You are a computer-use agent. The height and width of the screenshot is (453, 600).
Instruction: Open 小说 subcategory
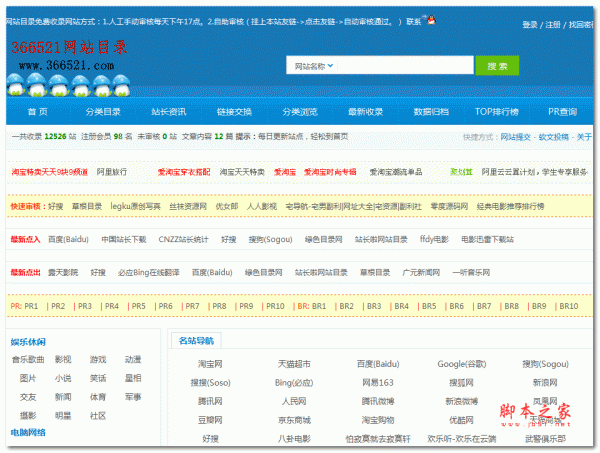tap(63, 378)
